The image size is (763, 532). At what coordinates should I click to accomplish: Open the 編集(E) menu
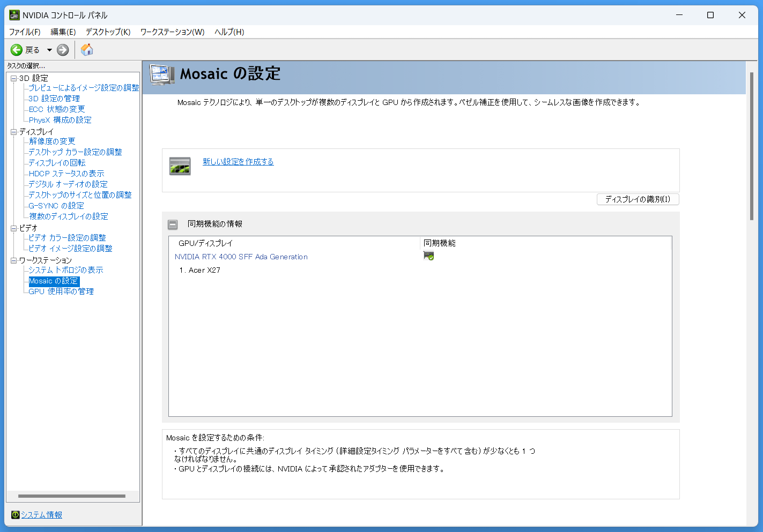coord(63,32)
